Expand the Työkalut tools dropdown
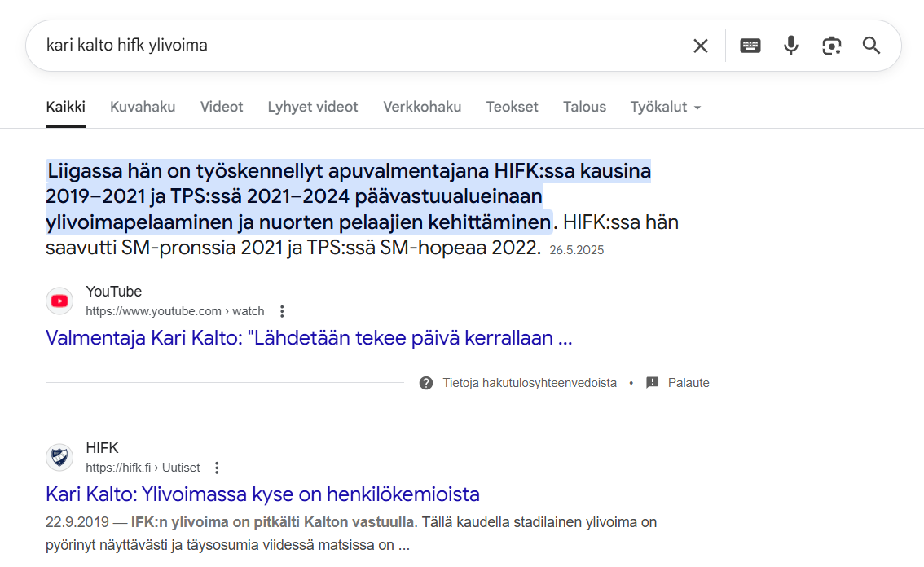 tap(665, 107)
